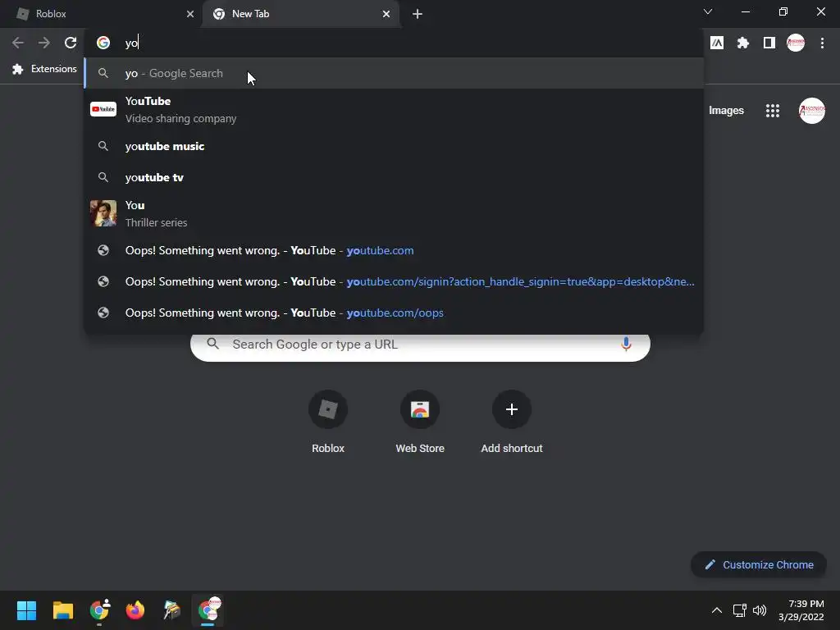
Task: Open the first Chrome icon on taskbar
Action: click(x=99, y=610)
